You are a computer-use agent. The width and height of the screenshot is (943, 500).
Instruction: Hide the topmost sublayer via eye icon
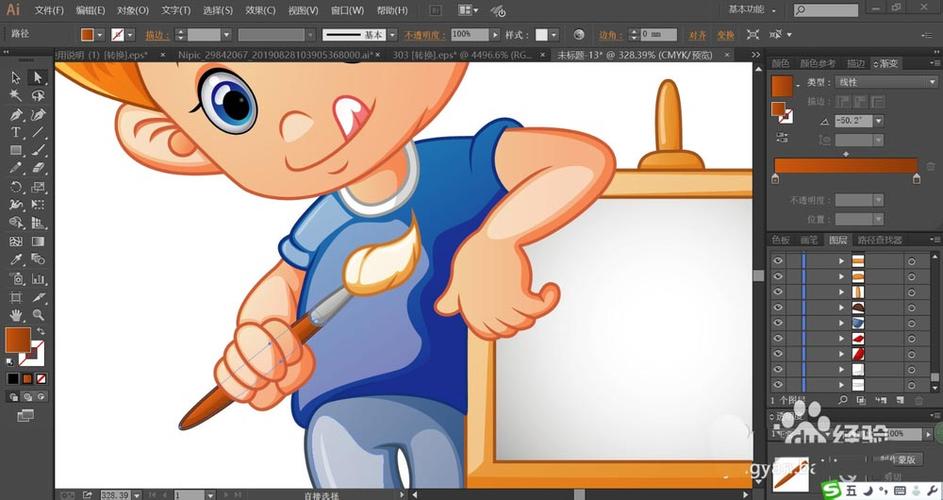pyautogui.click(x=778, y=261)
